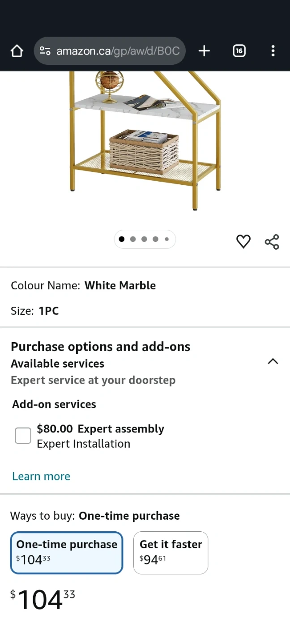Add item to wish list with heart icon

[x=243, y=241]
